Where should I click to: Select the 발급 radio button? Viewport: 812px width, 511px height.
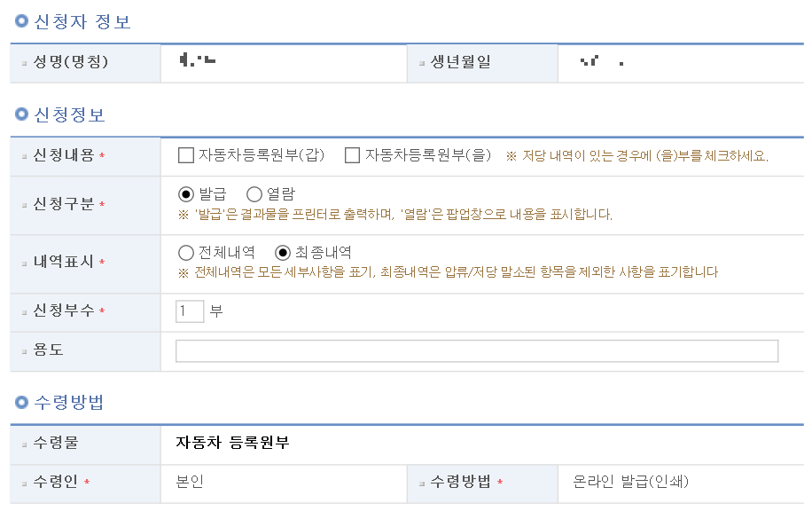pos(186,194)
